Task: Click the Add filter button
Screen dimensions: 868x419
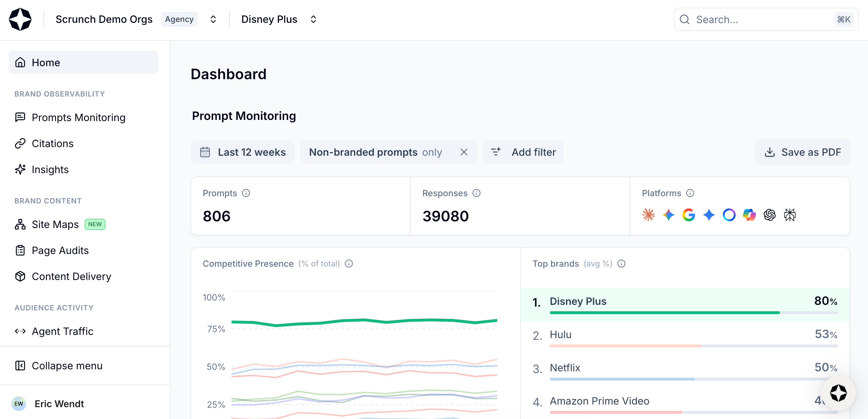Action: click(x=523, y=152)
